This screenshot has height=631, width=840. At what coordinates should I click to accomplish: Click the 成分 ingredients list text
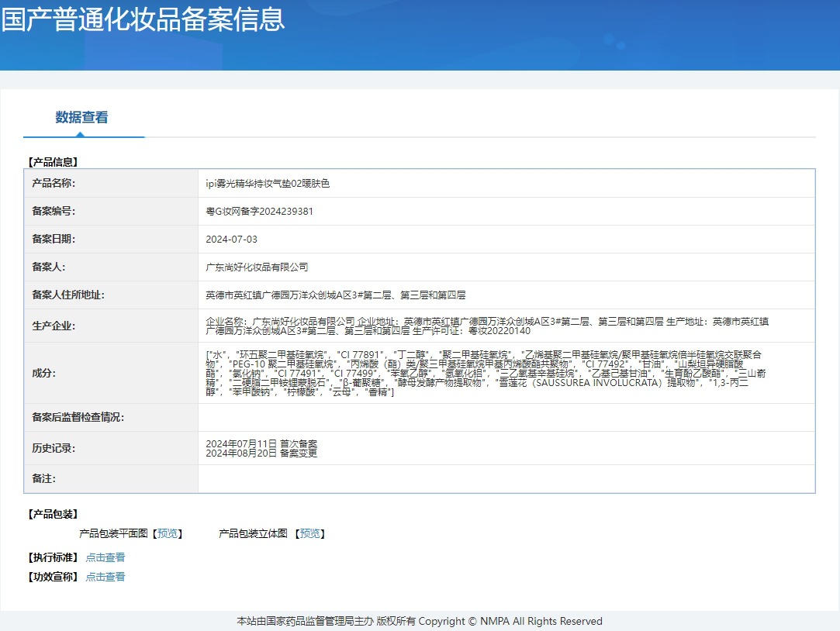pyautogui.click(x=486, y=373)
